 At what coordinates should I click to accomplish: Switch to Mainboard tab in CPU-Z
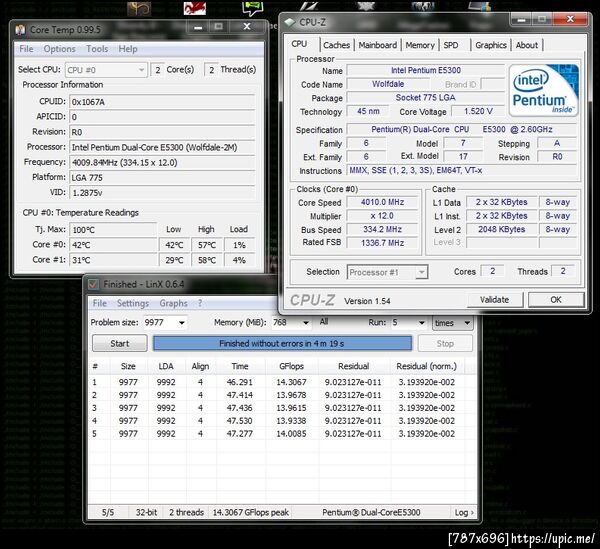point(378,45)
